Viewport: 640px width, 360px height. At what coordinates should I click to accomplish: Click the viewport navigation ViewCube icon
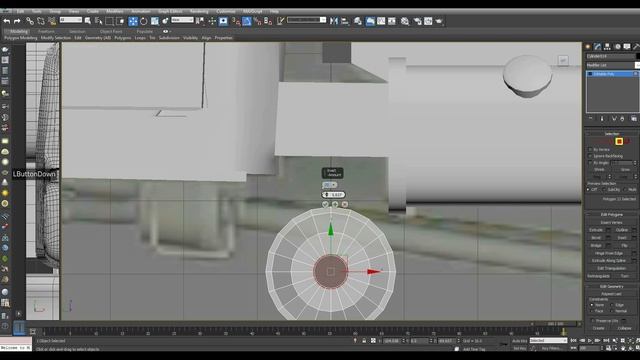[x=563, y=60]
